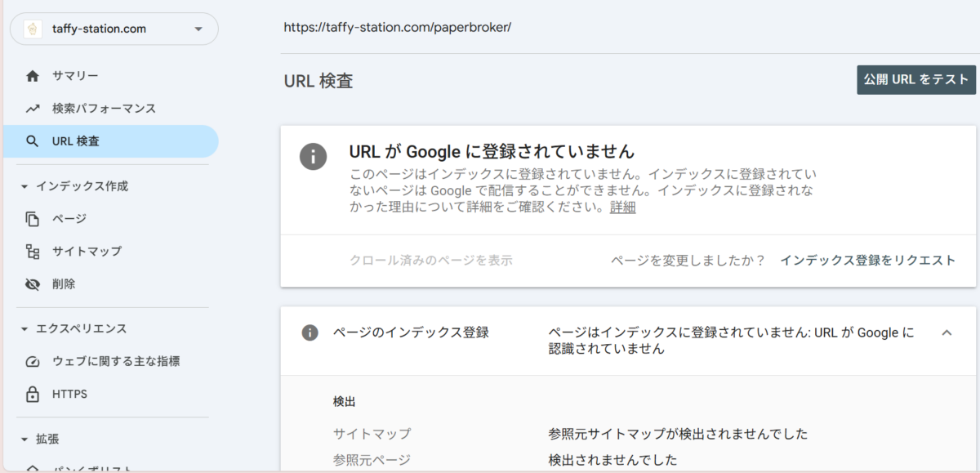Viewport: 980px width, 473px height.
Task: Click the sitemap tree icon
Action: 33,251
